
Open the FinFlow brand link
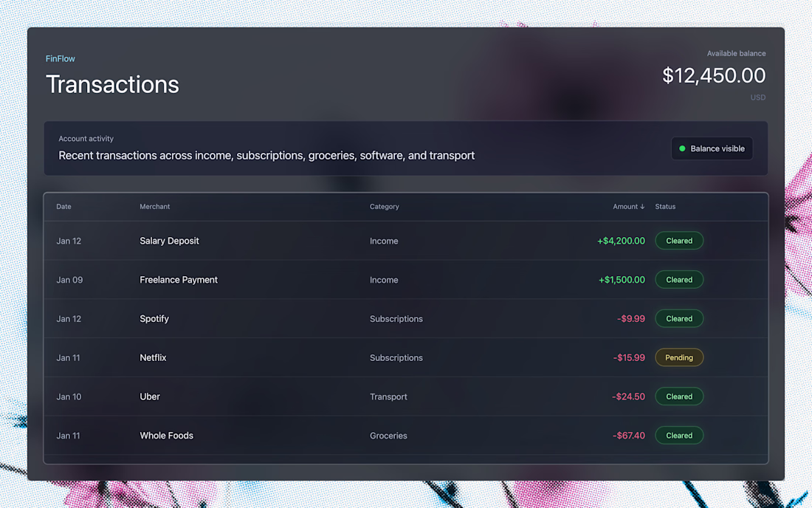pos(60,58)
